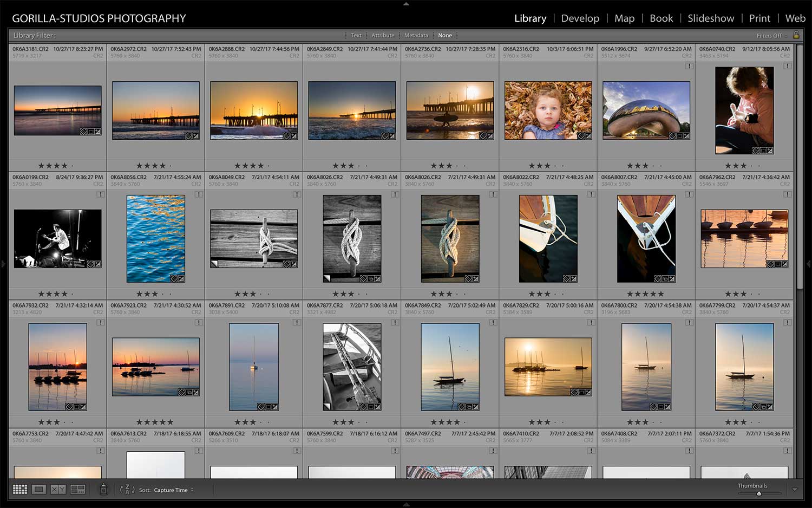
Task: Click the star rating under 0K6A8007.CR2
Action: pyautogui.click(x=645, y=294)
